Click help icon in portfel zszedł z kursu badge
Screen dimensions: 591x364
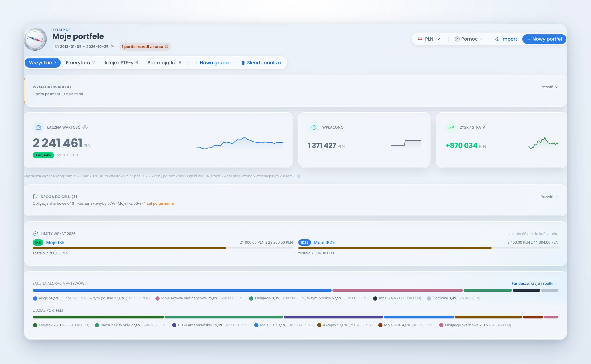pos(166,47)
